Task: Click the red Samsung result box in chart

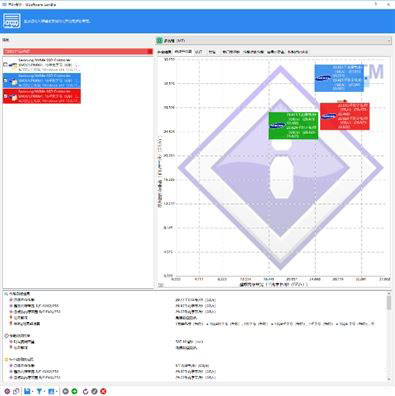Action: (x=344, y=116)
